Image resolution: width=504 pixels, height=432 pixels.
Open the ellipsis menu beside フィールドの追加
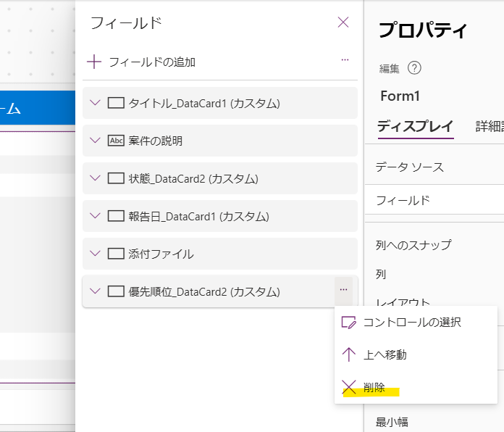tap(345, 60)
